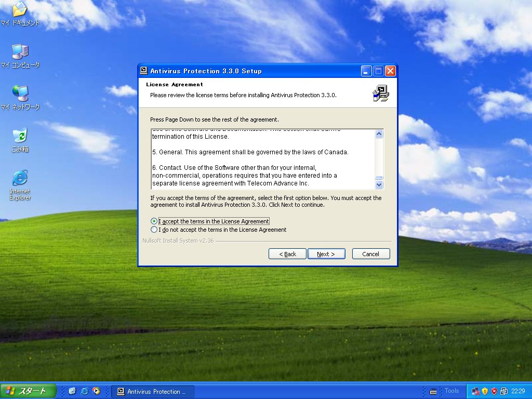
Task: Launch Internet Explorer from quick launch
Action: [x=84, y=391]
